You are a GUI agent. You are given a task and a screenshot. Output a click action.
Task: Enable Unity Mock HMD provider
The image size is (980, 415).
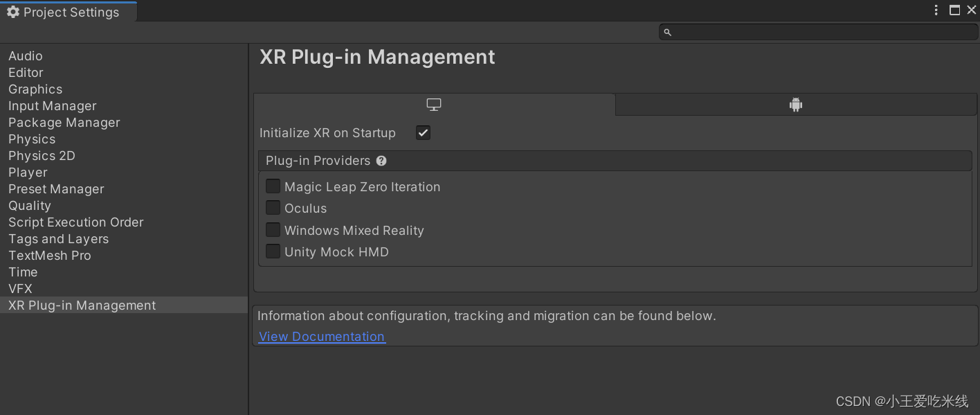click(x=273, y=251)
